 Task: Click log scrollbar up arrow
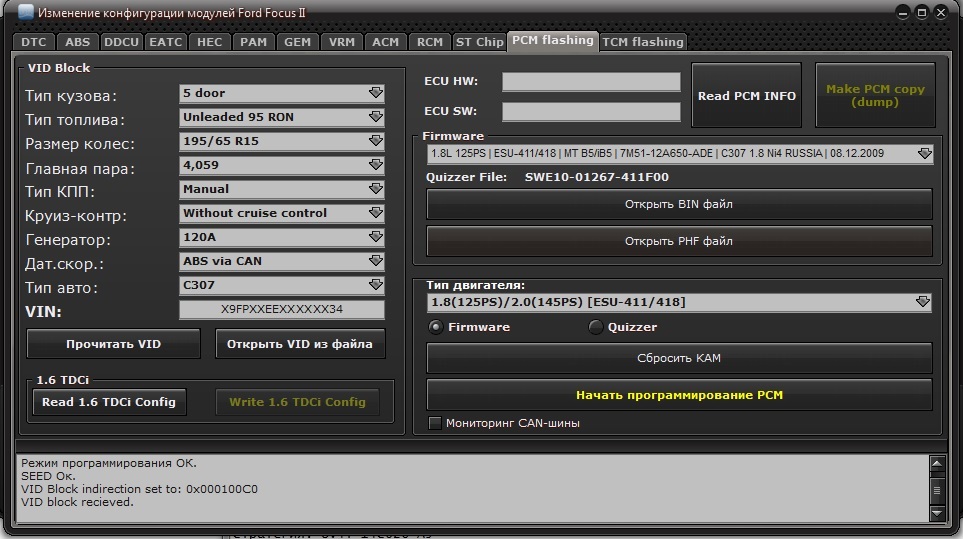[x=936, y=464]
